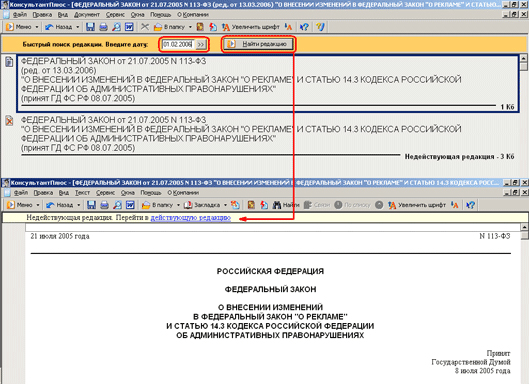Click the decrease font size icon in lower toolbar
529x384 pixels.
click(455, 205)
